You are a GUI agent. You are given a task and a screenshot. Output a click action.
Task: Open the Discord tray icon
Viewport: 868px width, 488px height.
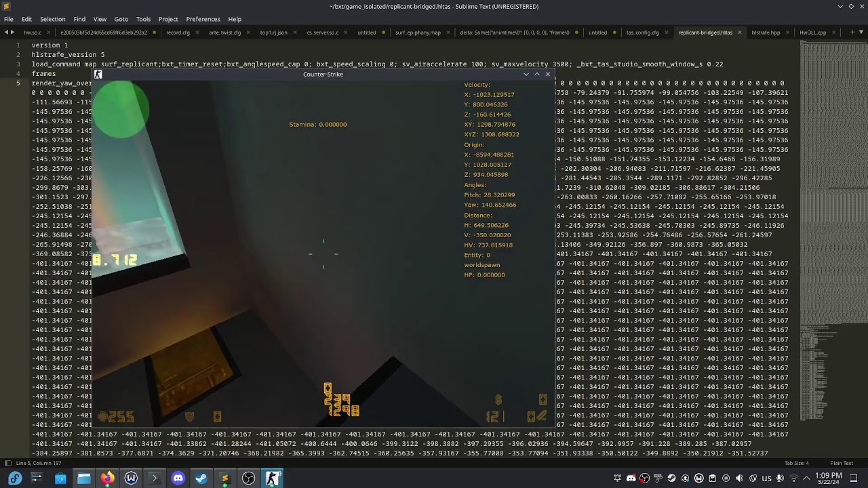point(631,478)
